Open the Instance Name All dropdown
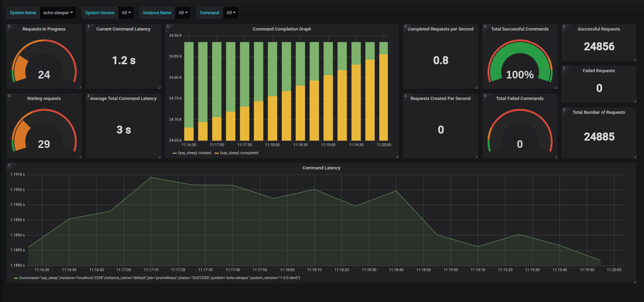This screenshot has width=644, height=302. (x=183, y=13)
